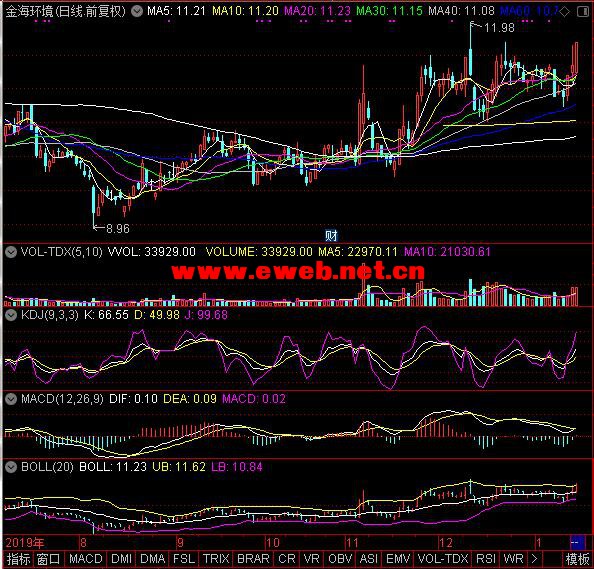Select the OBV indicator tab

pyautogui.click(x=340, y=559)
